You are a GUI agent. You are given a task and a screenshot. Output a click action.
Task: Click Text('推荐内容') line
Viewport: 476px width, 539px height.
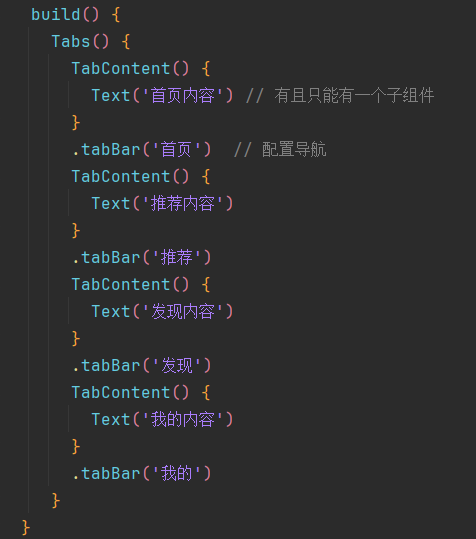[163, 203]
